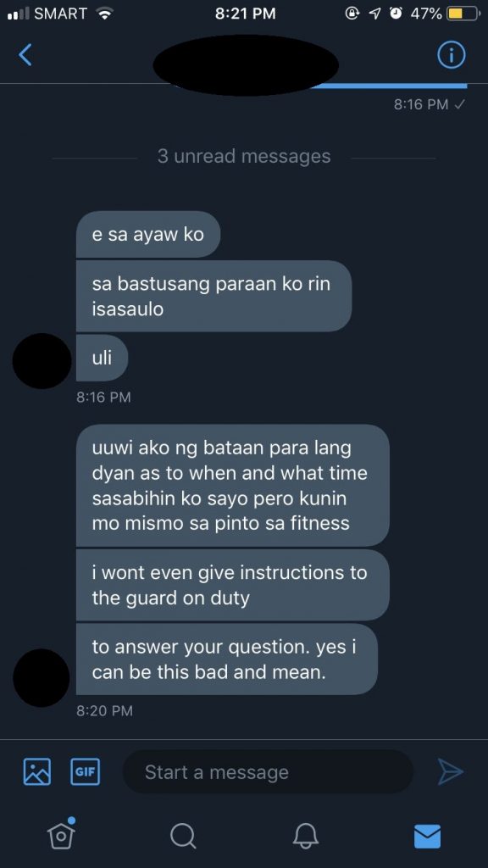Tap the 8:21 PM status bar clock

coord(245,14)
